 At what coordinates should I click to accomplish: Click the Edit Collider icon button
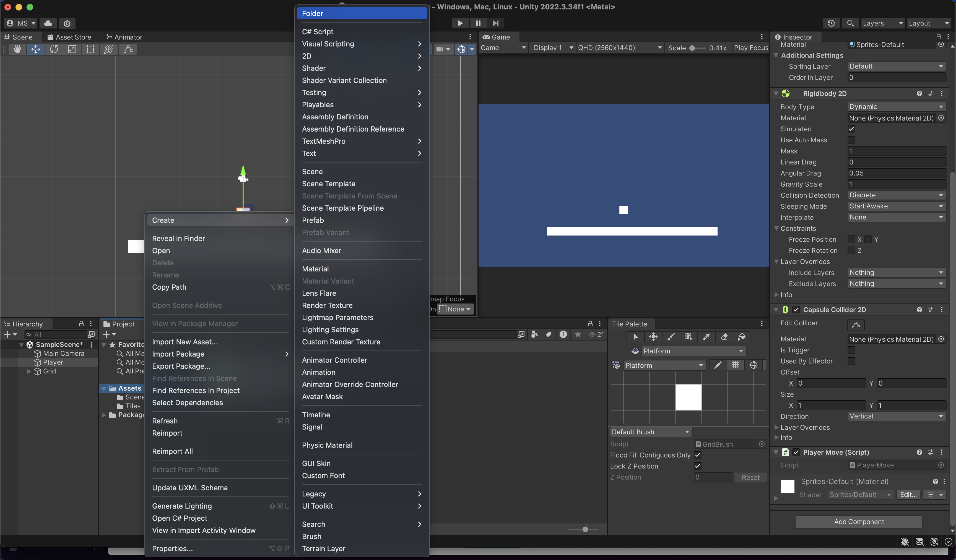(856, 325)
